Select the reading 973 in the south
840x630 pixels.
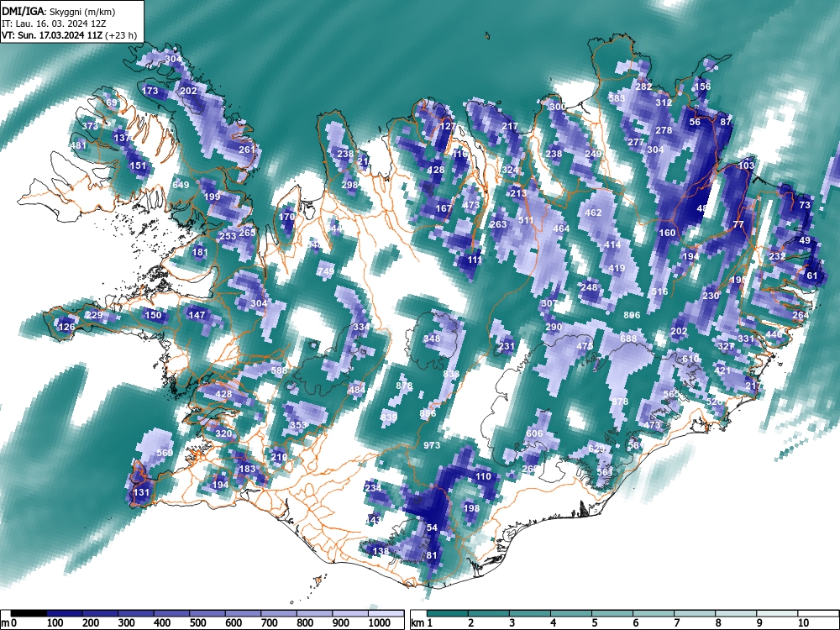432,445
